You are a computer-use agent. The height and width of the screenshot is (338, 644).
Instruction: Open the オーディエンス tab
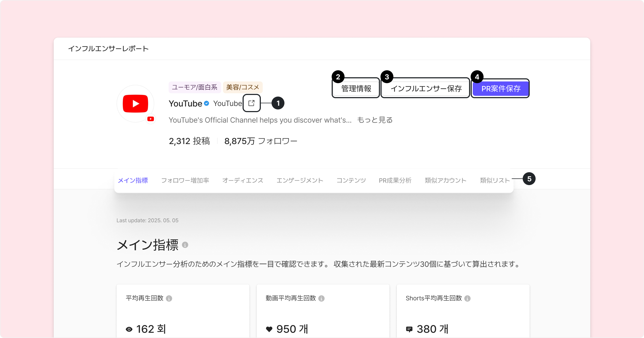tap(243, 180)
